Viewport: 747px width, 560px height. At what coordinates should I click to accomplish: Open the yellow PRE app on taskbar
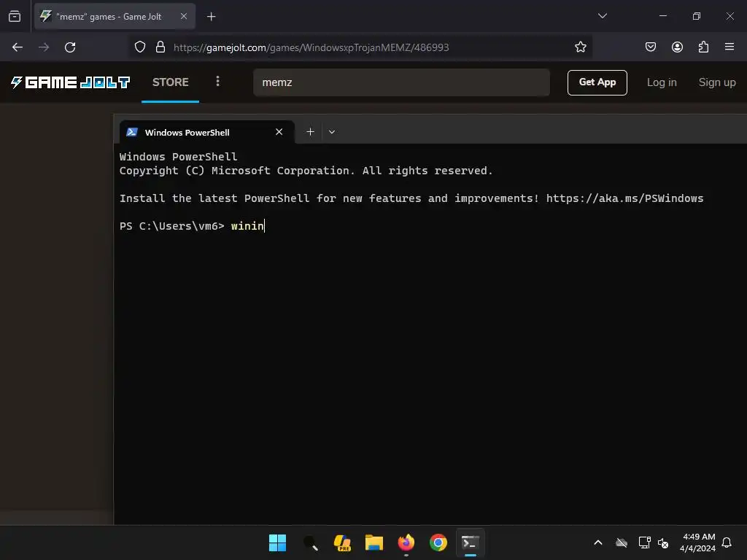pyautogui.click(x=342, y=542)
